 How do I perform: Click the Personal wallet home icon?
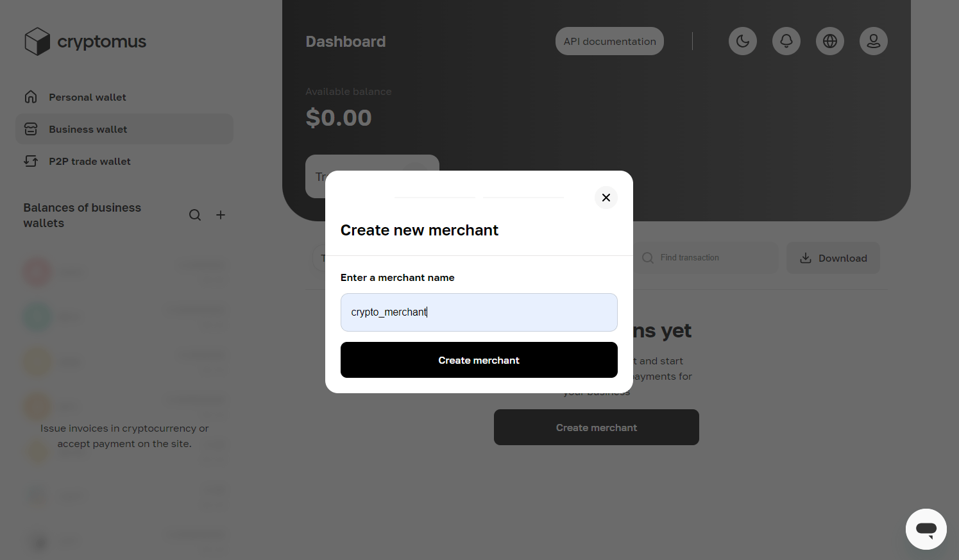click(x=31, y=97)
